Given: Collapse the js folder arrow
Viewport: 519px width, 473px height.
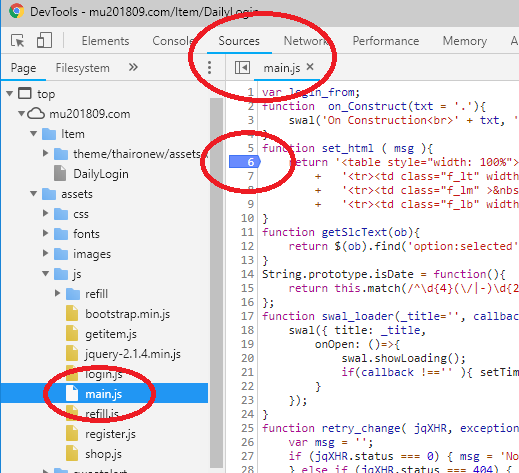Looking at the screenshot, I should point(46,274).
